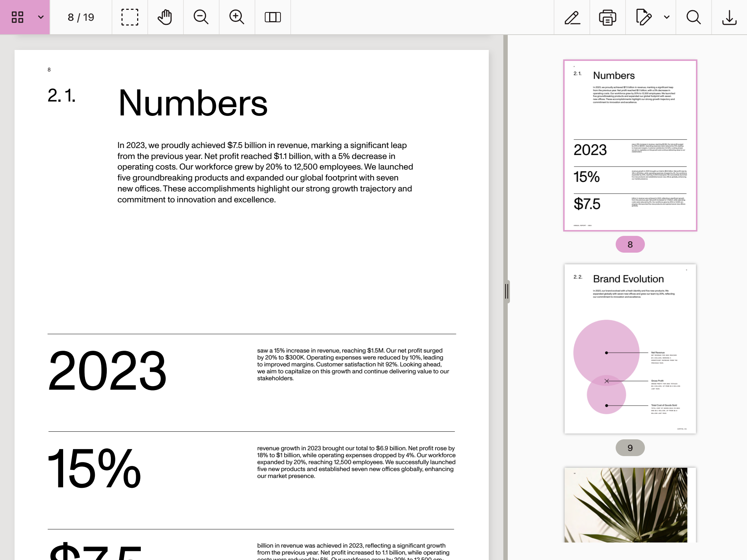Image resolution: width=747 pixels, height=560 pixels.
Task: Download the PDF file
Action: click(729, 17)
